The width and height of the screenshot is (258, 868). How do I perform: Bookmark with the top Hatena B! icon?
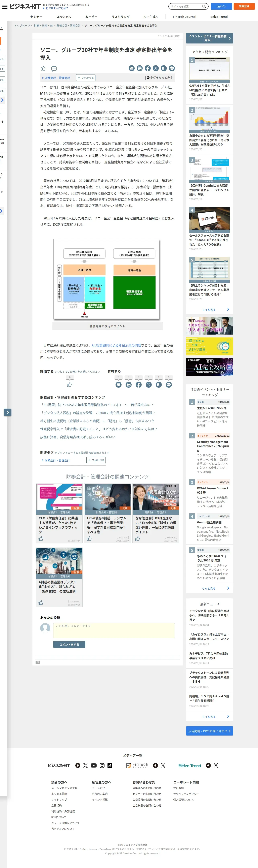(164, 68)
